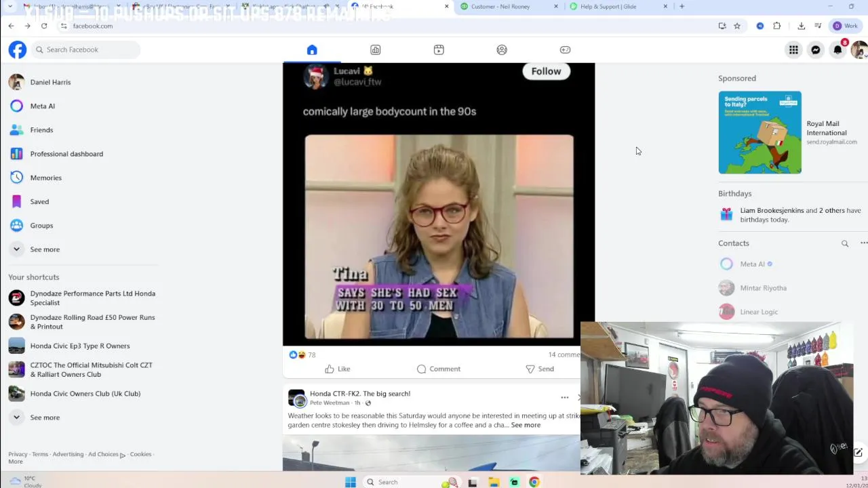Follow Lucavi on the post
Image resolution: width=868 pixels, height=488 pixels.
pyautogui.click(x=546, y=71)
